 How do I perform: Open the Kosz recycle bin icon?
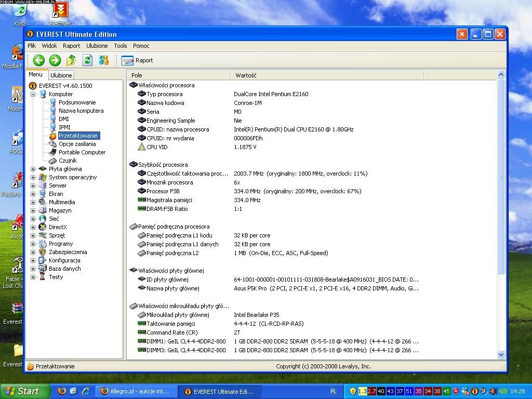click(x=20, y=14)
